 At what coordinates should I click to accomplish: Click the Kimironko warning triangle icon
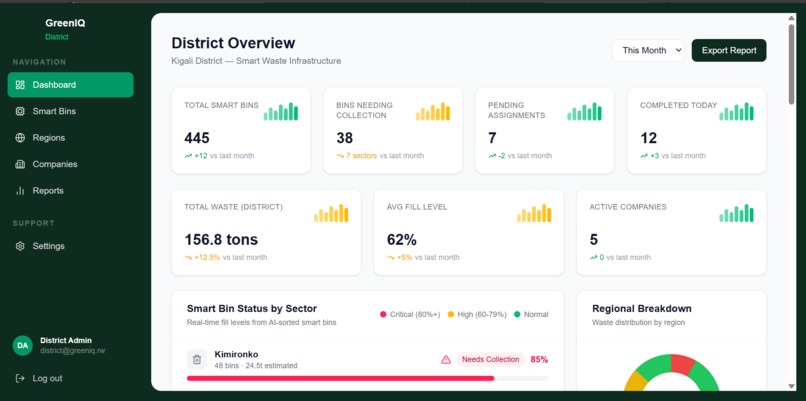[x=446, y=359]
